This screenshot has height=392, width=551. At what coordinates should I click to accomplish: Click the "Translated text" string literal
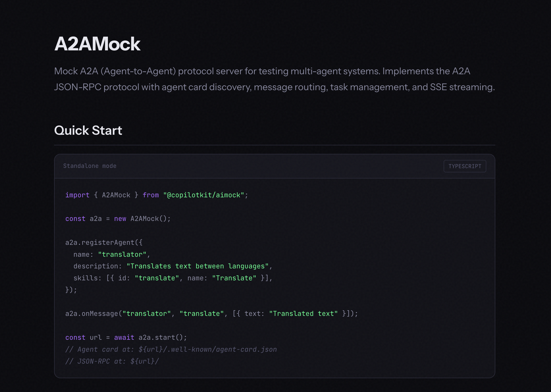(x=303, y=314)
